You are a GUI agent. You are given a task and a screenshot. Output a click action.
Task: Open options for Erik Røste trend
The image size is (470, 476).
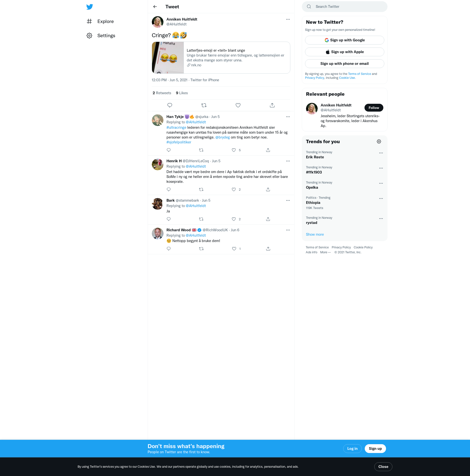(381, 153)
